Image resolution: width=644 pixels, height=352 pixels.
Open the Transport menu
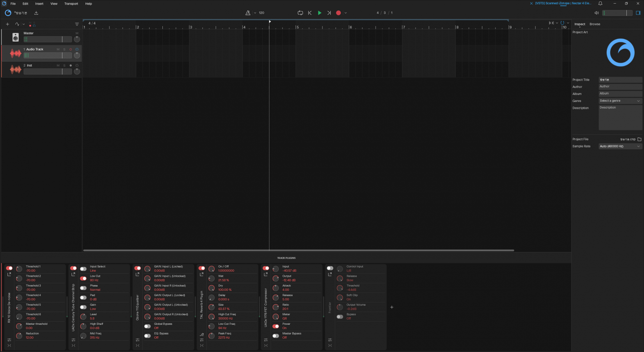[71, 4]
